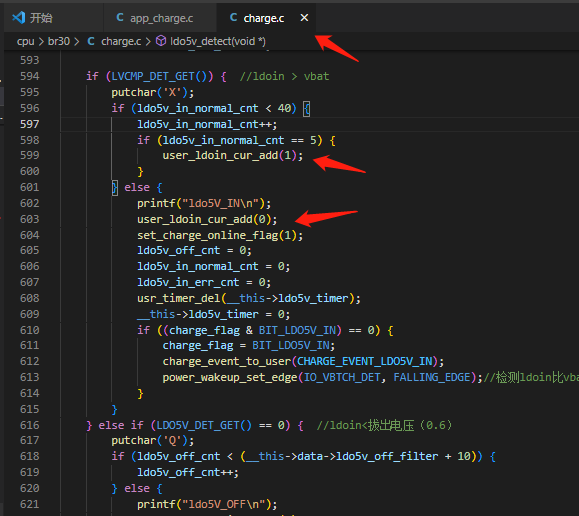Select the charge.c tab

(x=264, y=18)
